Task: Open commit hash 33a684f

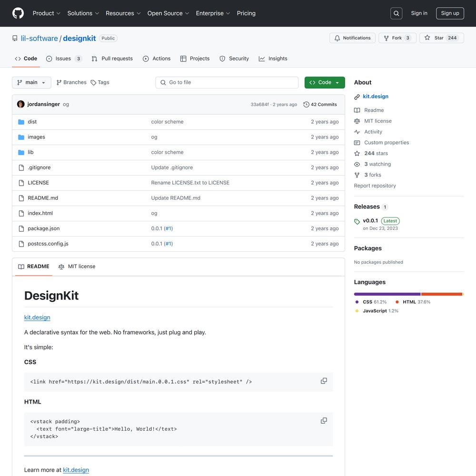Action: point(259,104)
